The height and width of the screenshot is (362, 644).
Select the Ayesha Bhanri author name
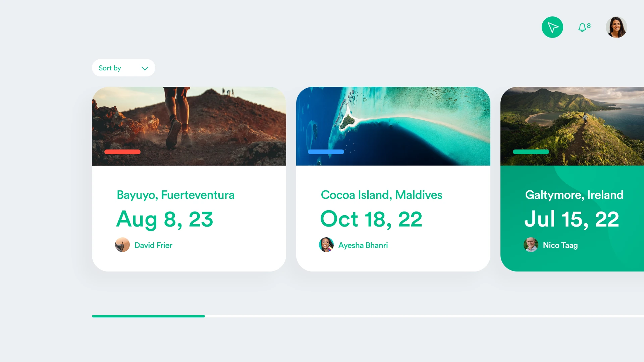[x=363, y=245]
